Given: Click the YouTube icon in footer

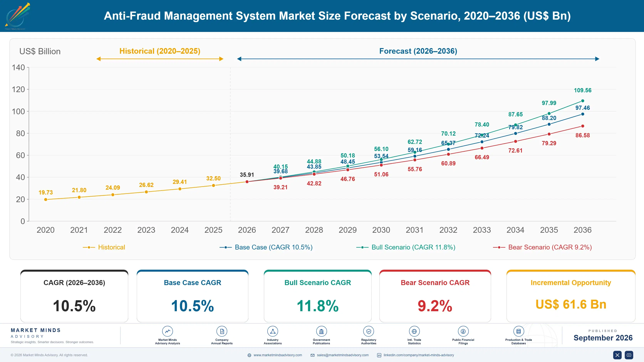Looking at the screenshot, I should click(629, 355).
